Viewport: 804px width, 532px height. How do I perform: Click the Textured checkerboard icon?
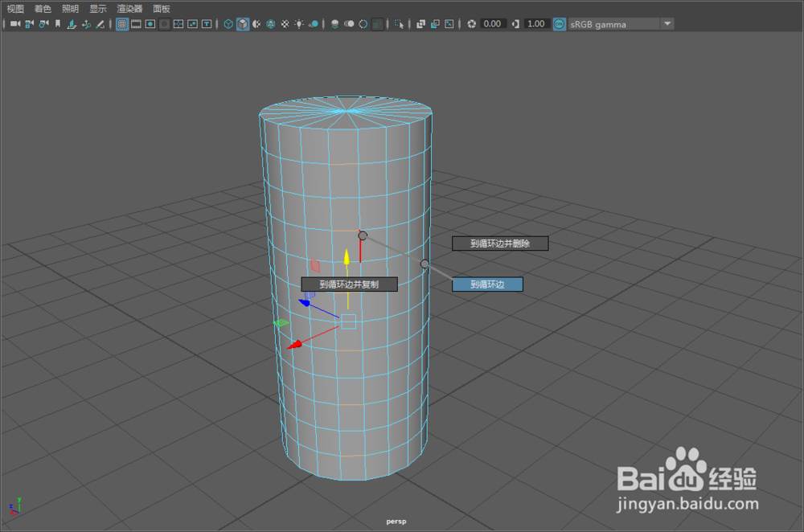point(285,24)
